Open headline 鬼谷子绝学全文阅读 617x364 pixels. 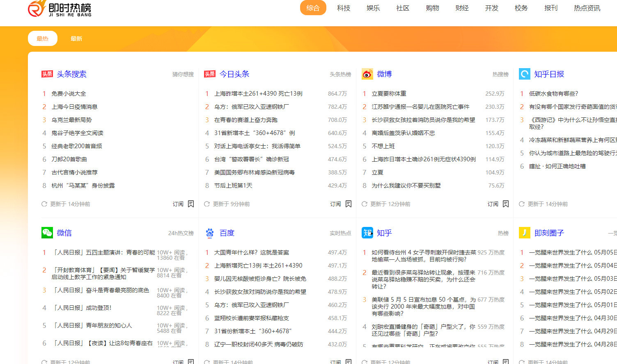point(77,133)
